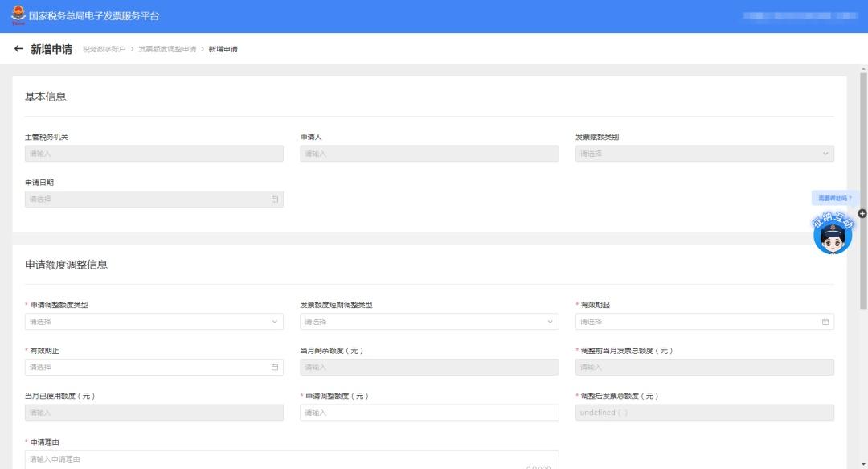Click the 申请日期 label
The height and width of the screenshot is (469, 868).
click(x=39, y=183)
